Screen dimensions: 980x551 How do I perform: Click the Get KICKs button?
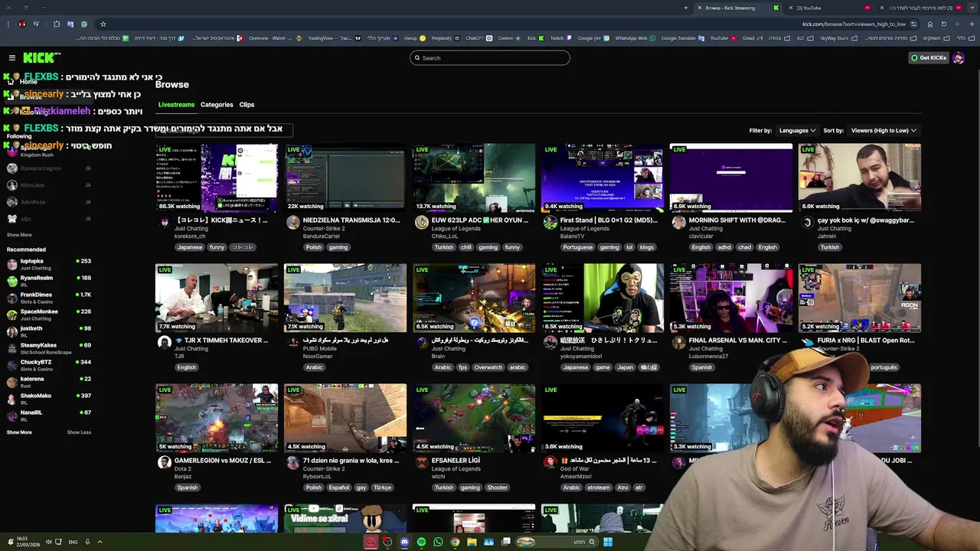[929, 58]
